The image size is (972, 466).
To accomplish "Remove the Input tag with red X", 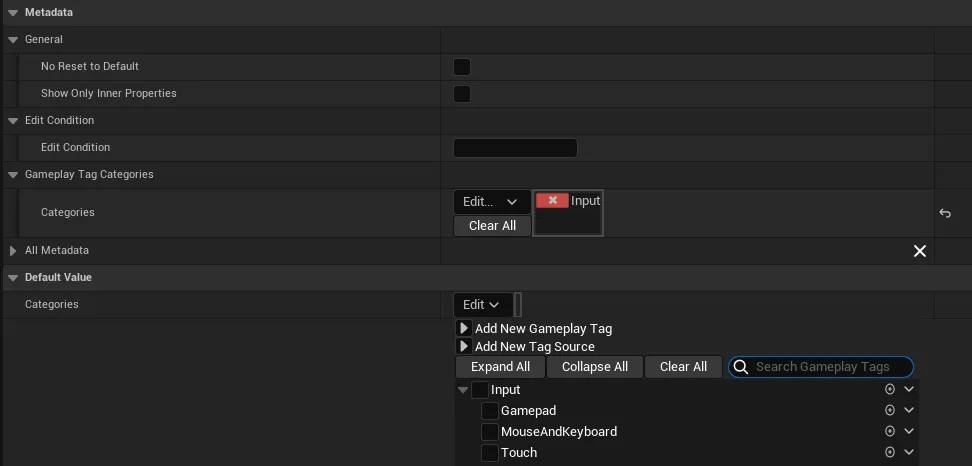I will point(552,201).
